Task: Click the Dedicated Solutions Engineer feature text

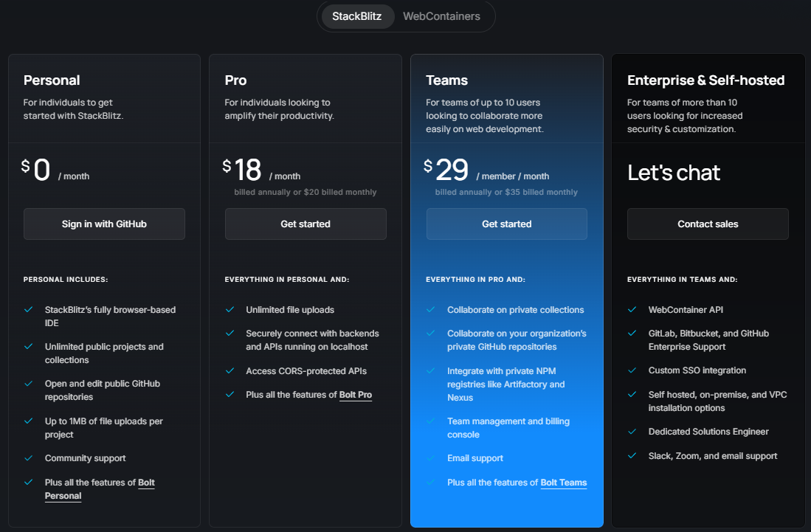Action: pos(708,431)
